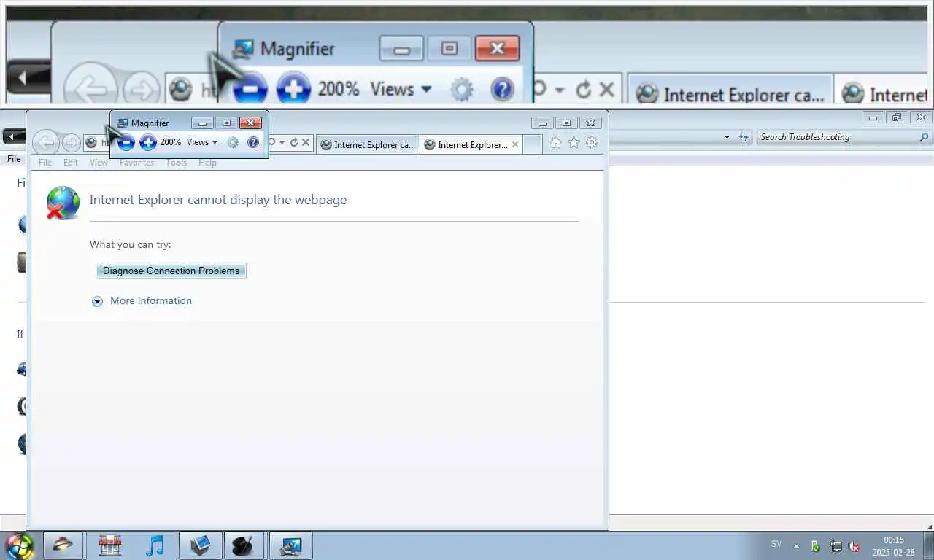Image resolution: width=934 pixels, height=560 pixels.
Task: Open address bar dropdown in Troubleshooting window
Action: pos(727,137)
